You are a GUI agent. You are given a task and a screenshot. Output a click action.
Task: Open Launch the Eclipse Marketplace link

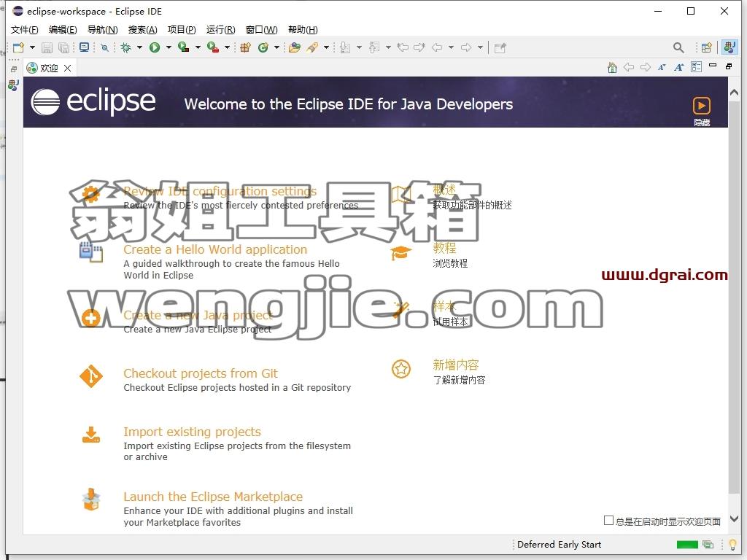213,497
